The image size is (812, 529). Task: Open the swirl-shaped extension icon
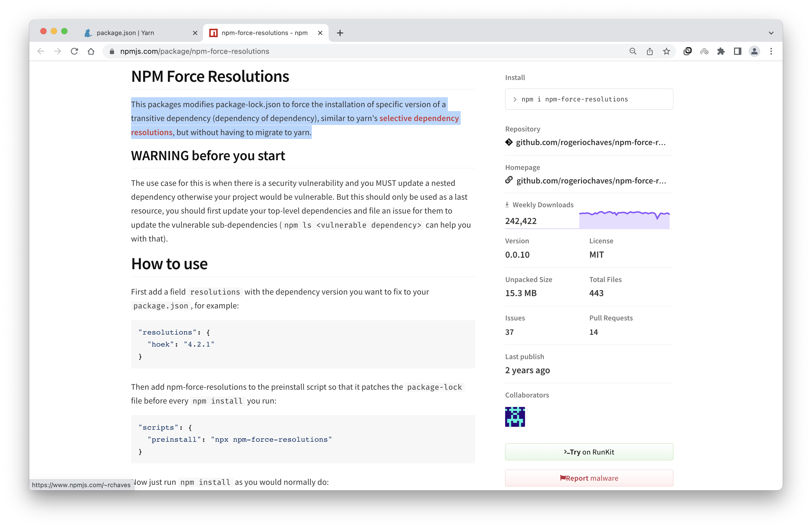687,51
